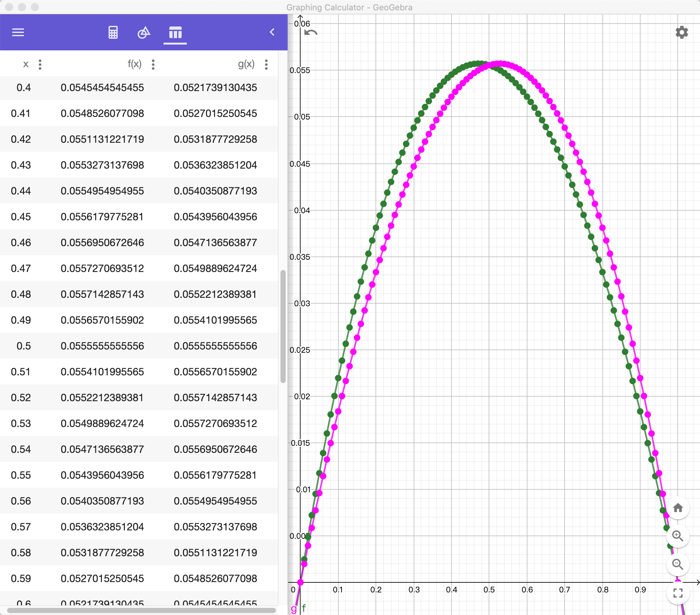Undo the last action in graph view

(311, 33)
